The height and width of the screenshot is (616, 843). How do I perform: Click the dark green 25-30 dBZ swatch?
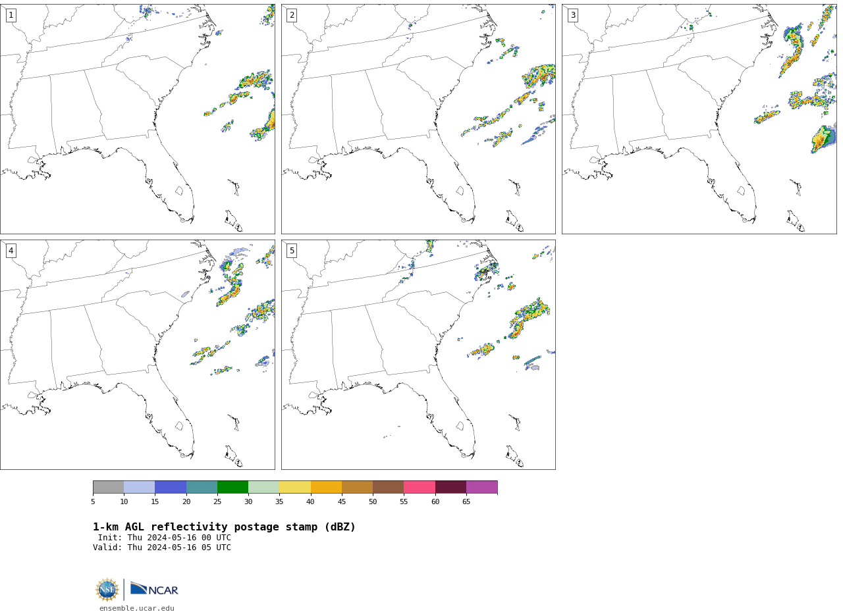point(232,487)
